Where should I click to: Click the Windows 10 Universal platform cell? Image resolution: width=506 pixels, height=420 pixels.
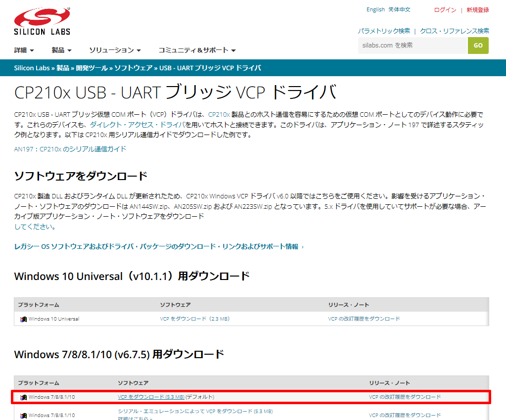(53, 319)
